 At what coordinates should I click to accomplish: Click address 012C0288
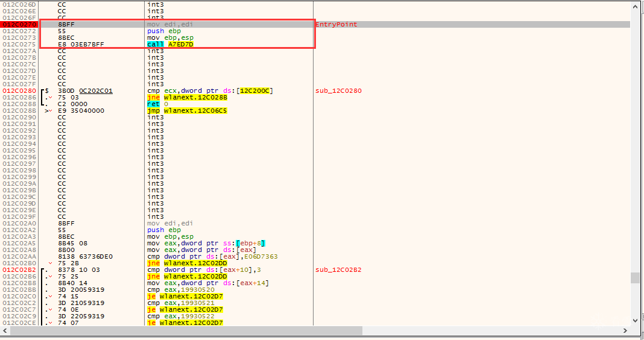click(x=19, y=104)
